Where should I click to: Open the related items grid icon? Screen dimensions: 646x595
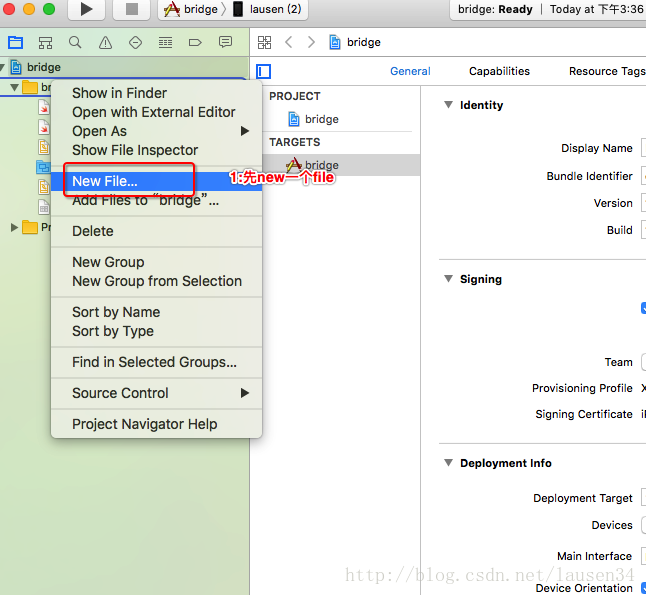point(264,42)
